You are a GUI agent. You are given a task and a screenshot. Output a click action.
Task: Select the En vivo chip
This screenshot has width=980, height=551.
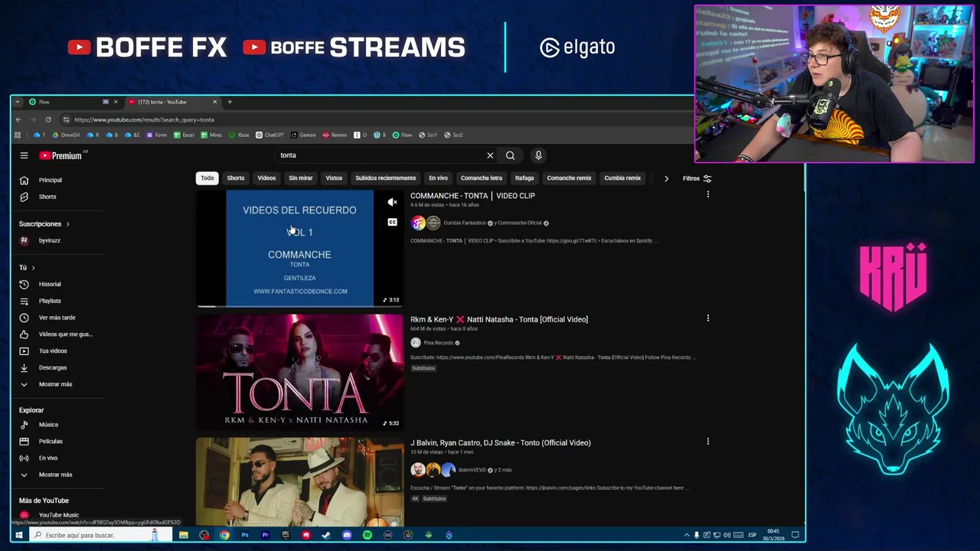[x=438, y=178]
